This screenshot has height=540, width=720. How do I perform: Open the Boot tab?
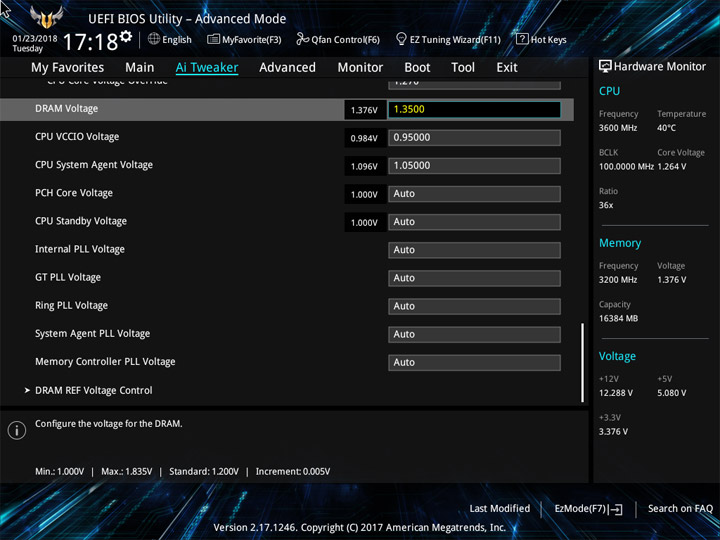[x=417, y=68]
